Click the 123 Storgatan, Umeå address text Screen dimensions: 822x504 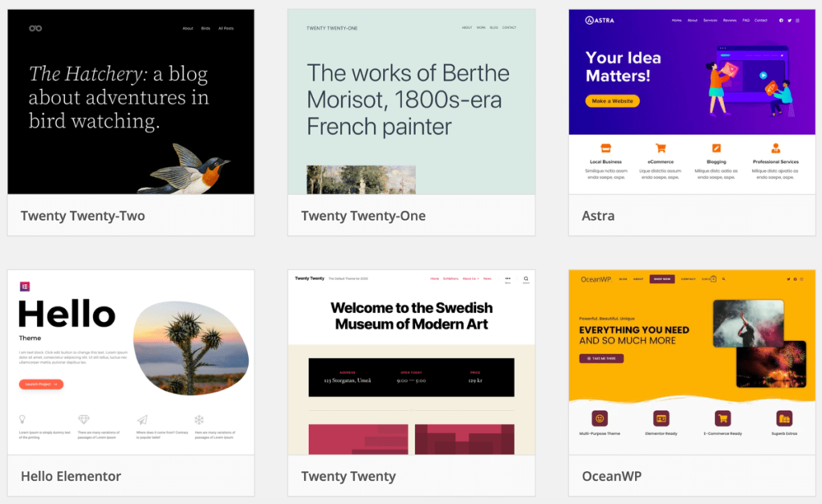pos(348,380)
